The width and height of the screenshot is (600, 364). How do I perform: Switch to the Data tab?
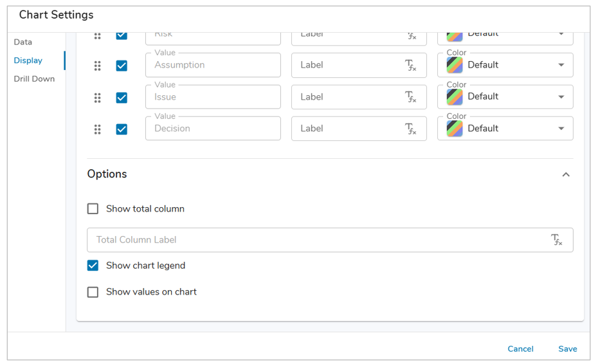pyautogui.click(x=23, y=42)
